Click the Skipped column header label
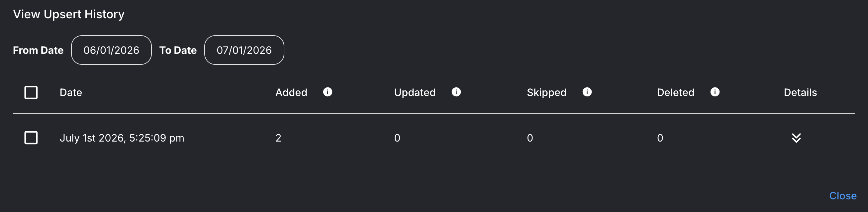Viewport: 868px width, 212px height. coord(546,93)
